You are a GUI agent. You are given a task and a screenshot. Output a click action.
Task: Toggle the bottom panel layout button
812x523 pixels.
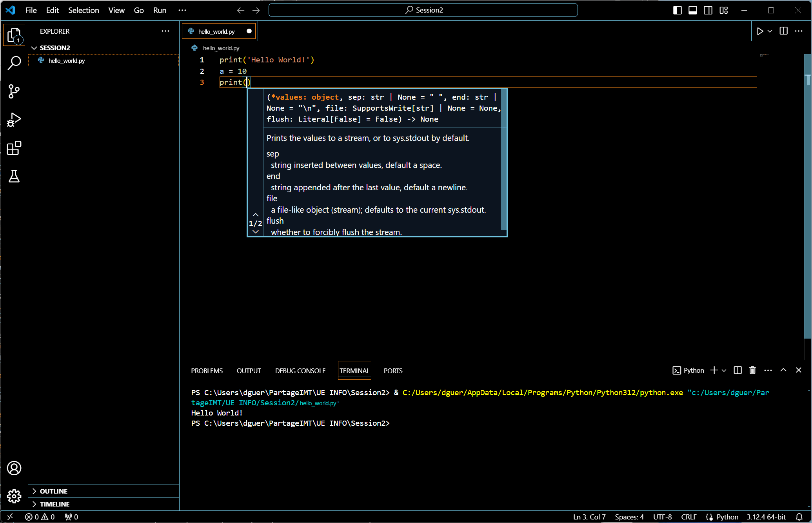coord(693,10)
